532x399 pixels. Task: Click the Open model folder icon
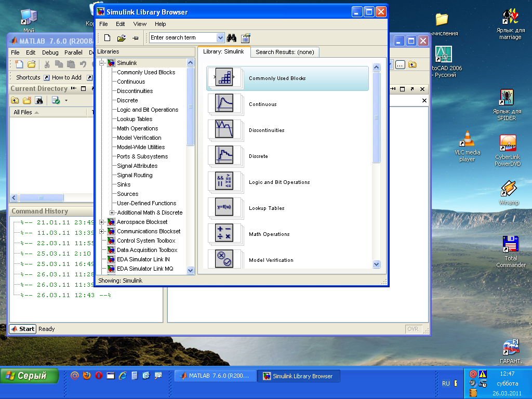click(122, 38)
